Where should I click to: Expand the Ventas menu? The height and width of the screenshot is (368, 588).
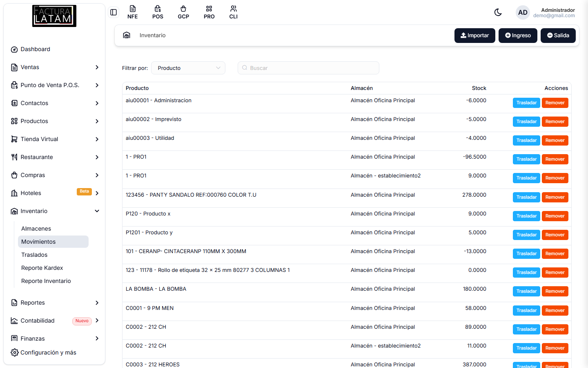click(55, 67)
